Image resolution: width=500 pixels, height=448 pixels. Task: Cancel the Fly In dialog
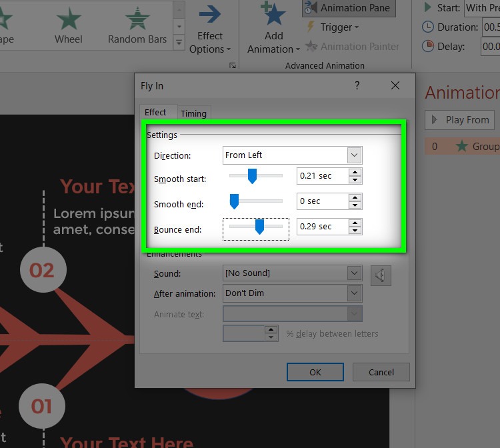381,372
